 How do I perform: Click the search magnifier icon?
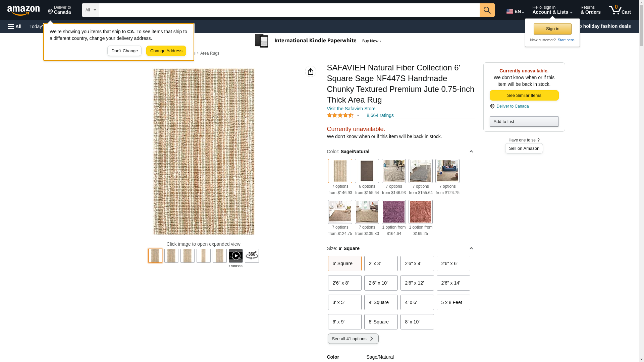click(487, 10)
